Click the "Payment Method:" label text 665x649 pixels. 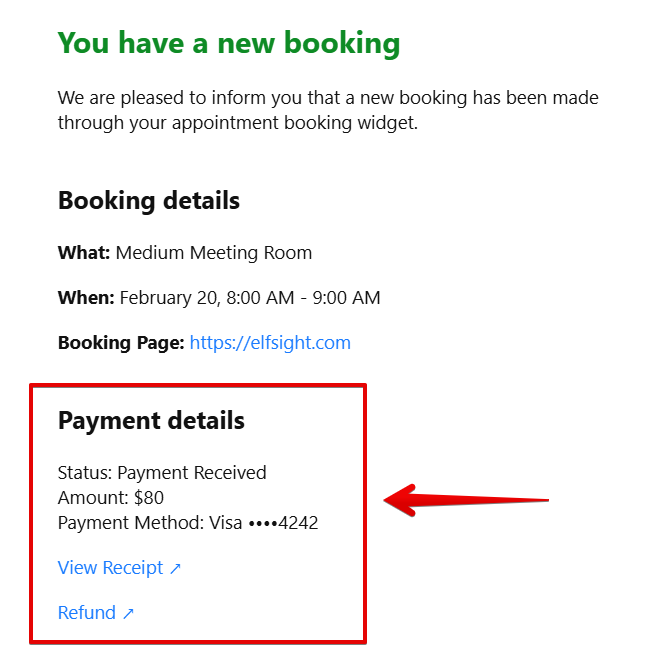(131, 522)
